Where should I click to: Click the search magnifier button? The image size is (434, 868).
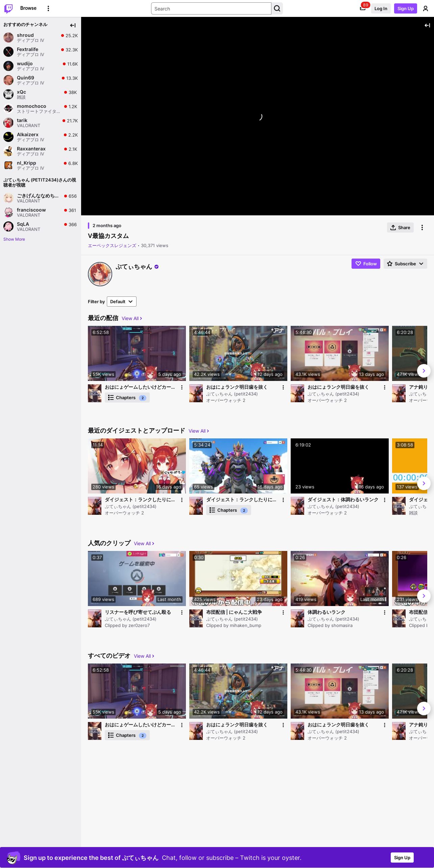pos(277,8)
